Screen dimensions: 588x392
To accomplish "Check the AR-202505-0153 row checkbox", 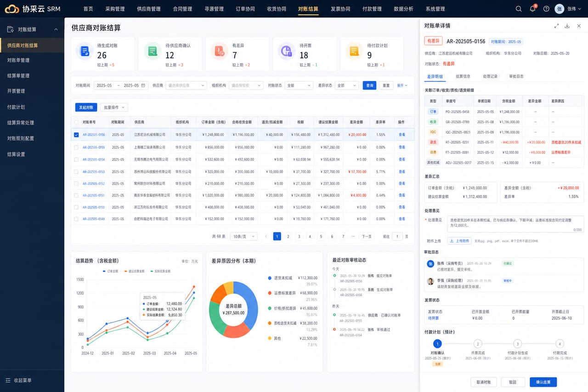I will pyautogui.click(x=76, y=171).
